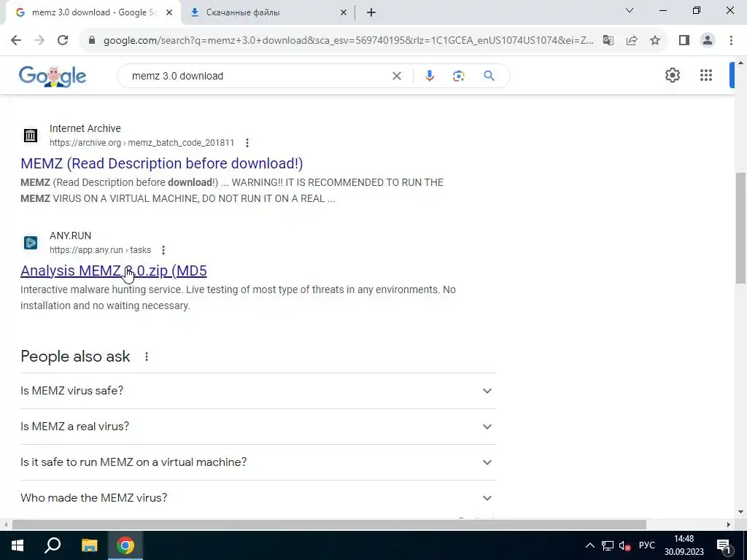Open the Chrome side panel
This screenshot has height=560, width=747.
684,41
